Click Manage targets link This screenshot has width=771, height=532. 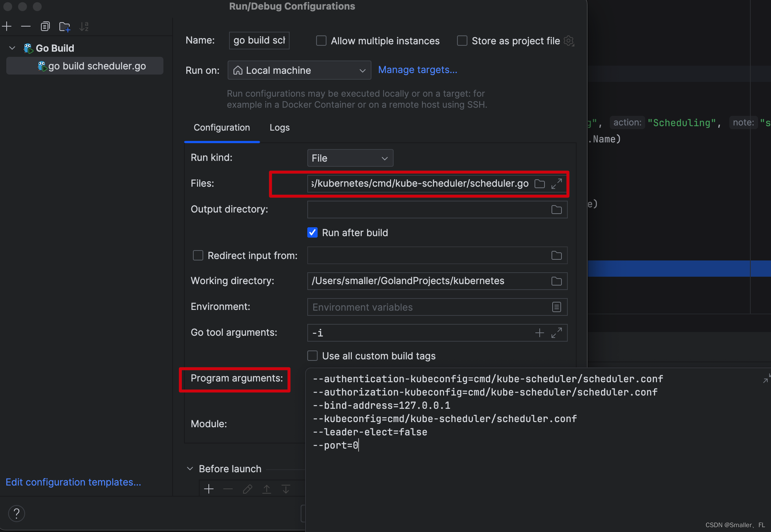point(417,70)
